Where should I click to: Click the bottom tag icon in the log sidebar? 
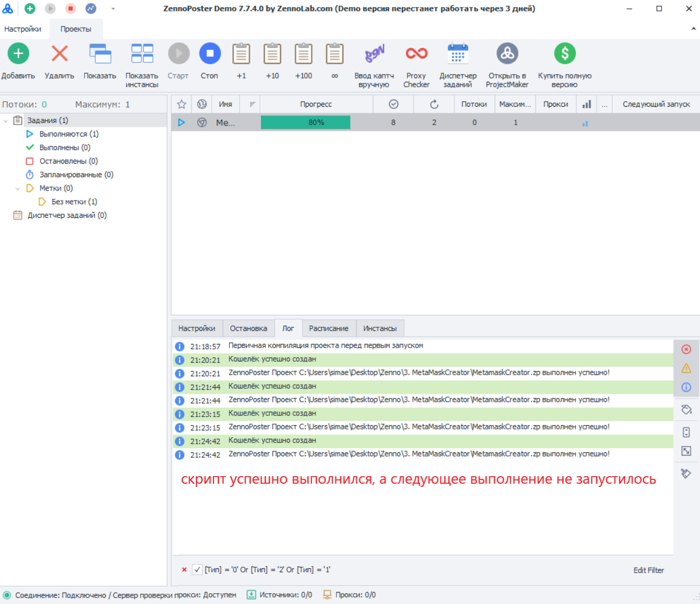[x=686, y=473]
